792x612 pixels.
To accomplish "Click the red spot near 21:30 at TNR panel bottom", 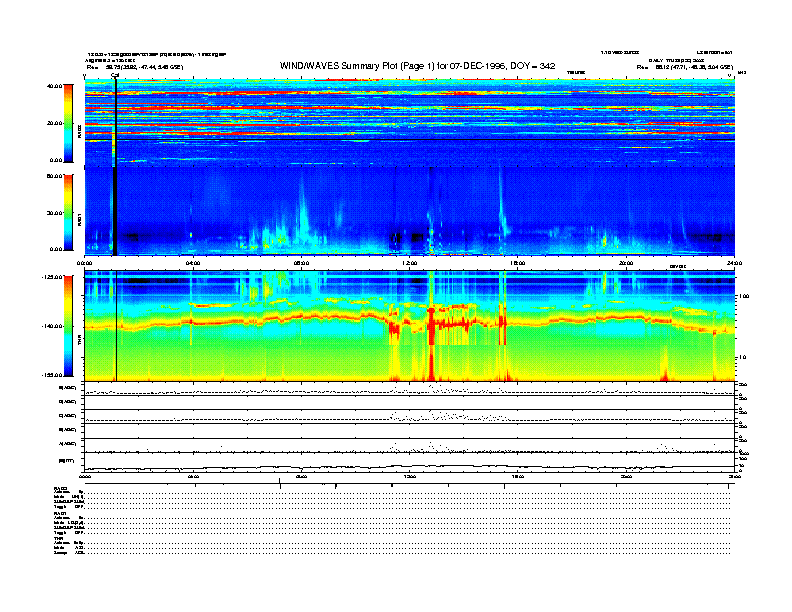I will 665,375.
